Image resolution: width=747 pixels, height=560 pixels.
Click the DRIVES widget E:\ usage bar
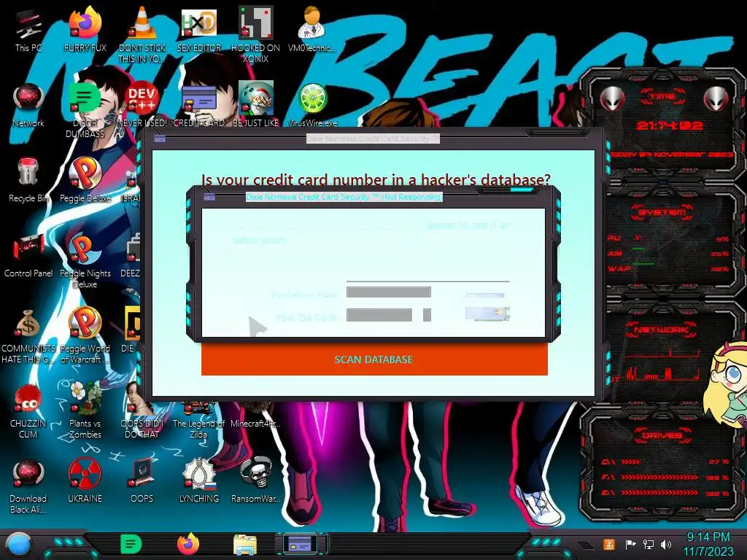click(x=659, y=492)
